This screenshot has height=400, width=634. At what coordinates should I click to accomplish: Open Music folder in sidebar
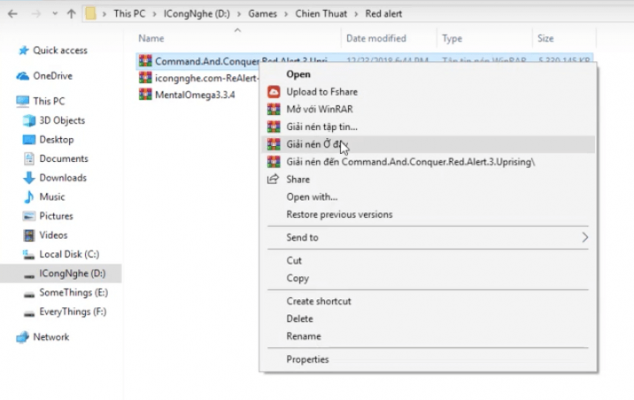(x=52, y=197)
